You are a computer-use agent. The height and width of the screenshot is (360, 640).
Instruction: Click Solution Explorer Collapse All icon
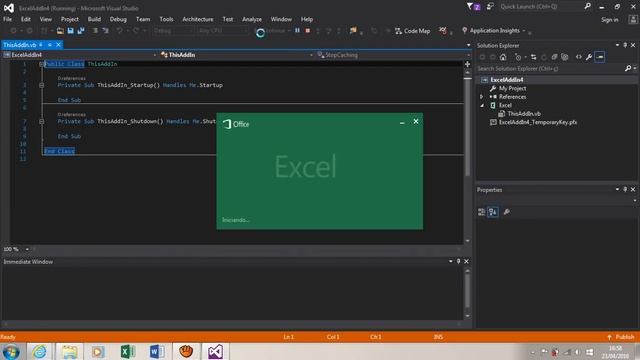click(x=554, y=57)
